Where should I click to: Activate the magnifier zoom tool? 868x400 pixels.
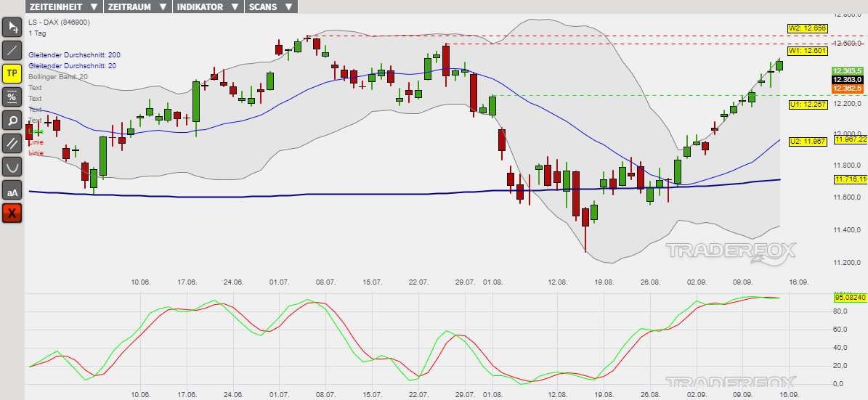pyautogui.click(x=12, y=120)
